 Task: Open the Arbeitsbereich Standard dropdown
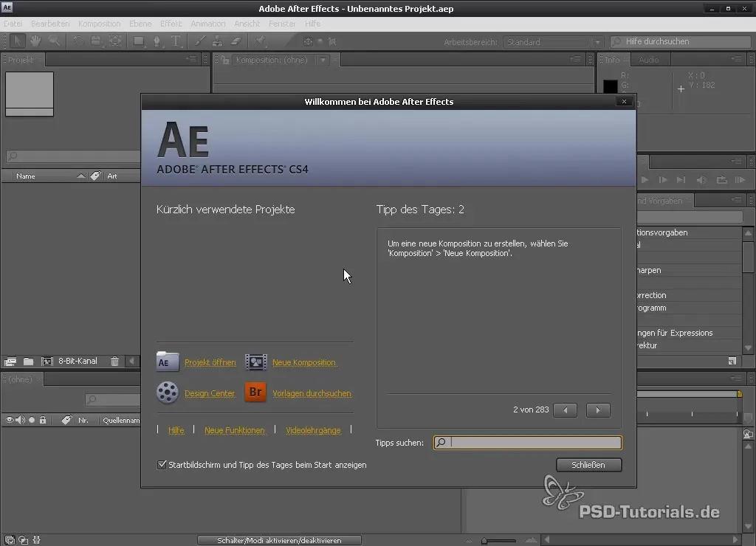(x=553, y=42)
